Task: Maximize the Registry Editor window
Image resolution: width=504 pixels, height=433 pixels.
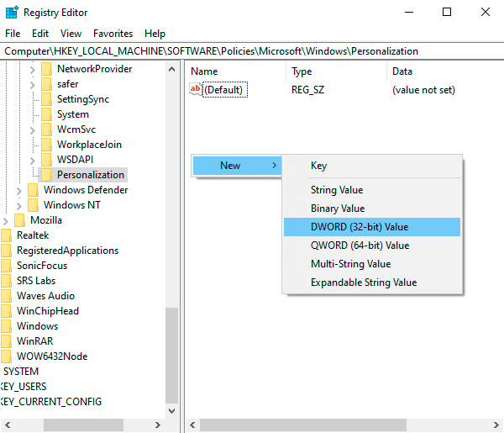Action: pyautogui.click(x=447, y=13)
